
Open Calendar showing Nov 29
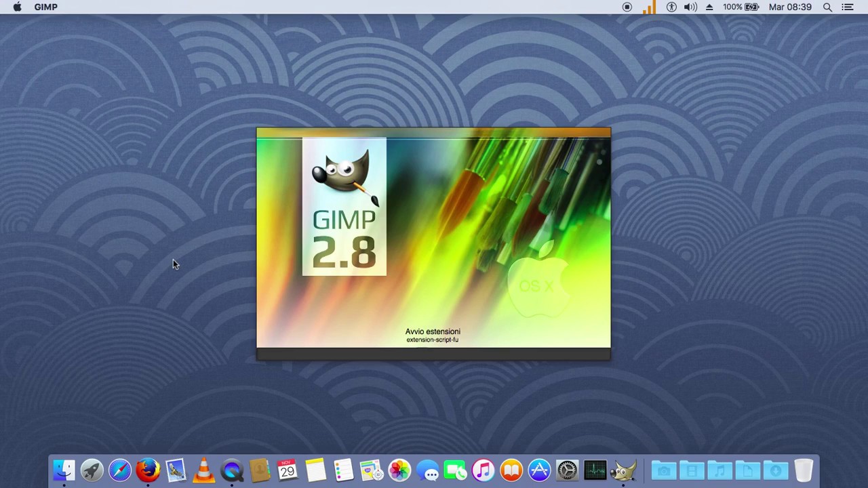pos(288,470)
